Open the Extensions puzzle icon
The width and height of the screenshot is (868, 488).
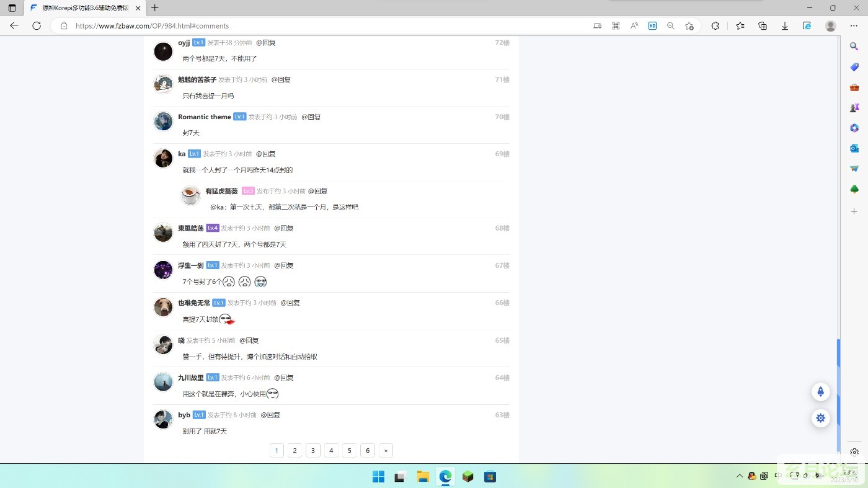tap(715, 26)
